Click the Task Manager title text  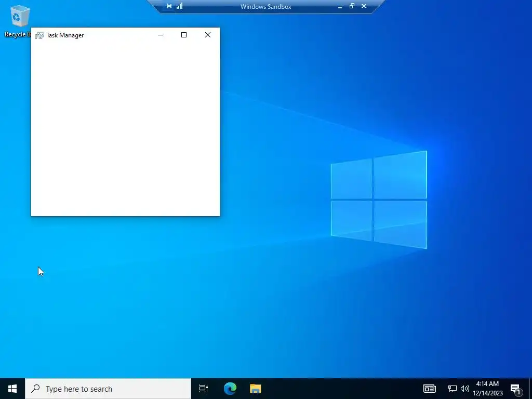point(65,35)
